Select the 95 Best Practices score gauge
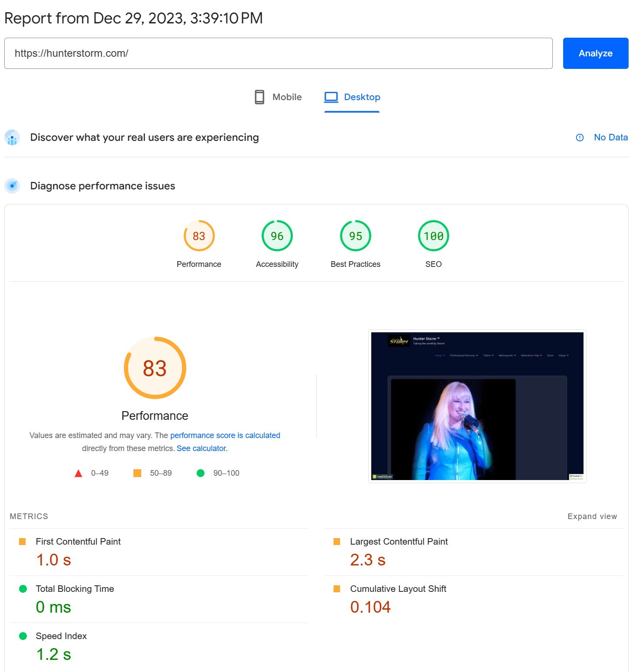The width and height of the screenshot is (629, 672). pyautogui.click(x=355, y=236)
